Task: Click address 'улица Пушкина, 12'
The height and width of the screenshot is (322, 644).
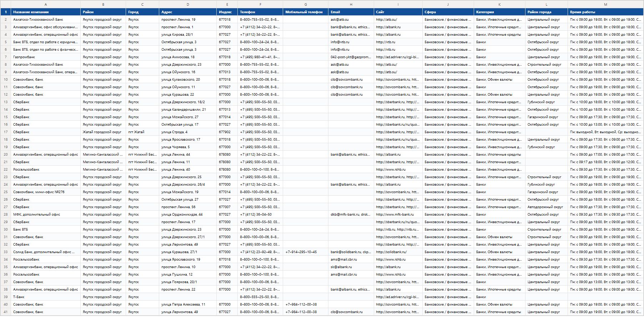Action: pos(188,275)
